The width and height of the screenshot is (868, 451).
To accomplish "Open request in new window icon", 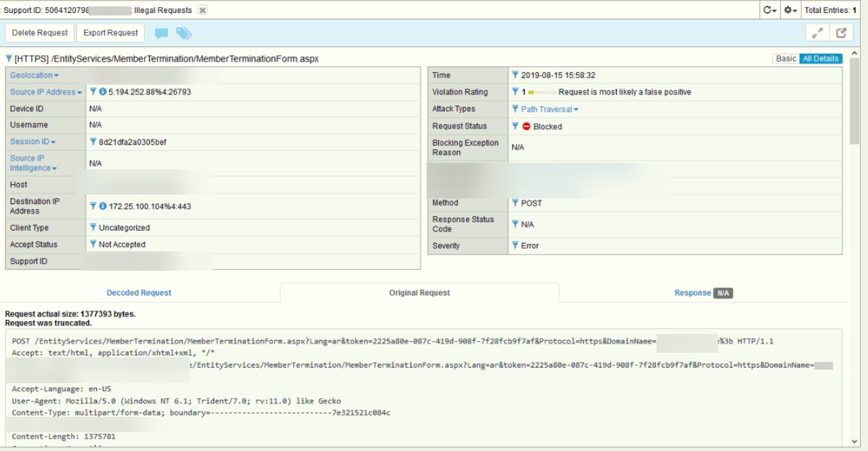I will (841, 33).
